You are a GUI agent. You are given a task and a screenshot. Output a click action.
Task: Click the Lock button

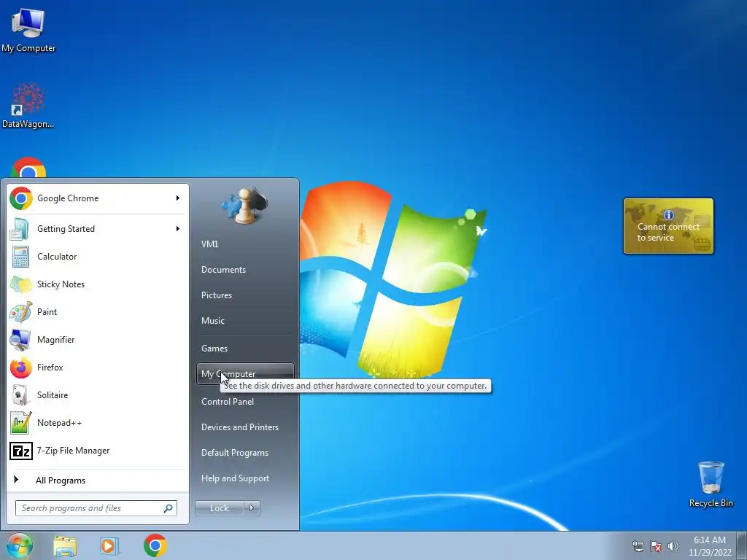click(x=219, y=508)
